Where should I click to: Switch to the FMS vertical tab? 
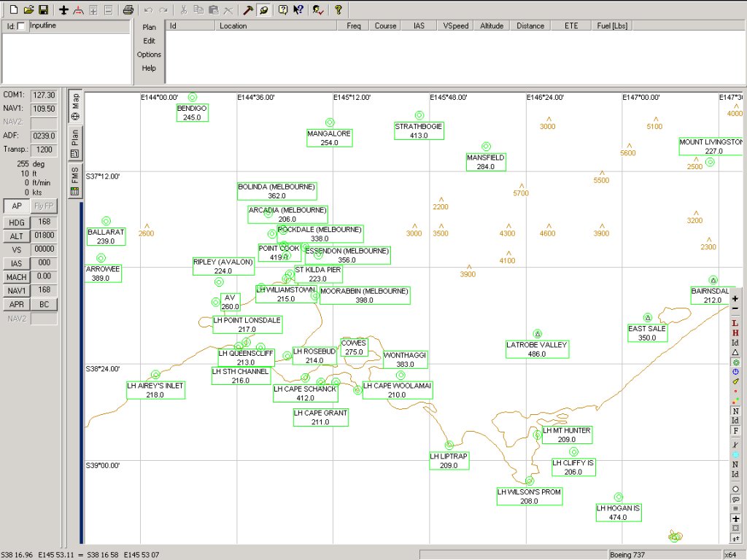[75, 181]
